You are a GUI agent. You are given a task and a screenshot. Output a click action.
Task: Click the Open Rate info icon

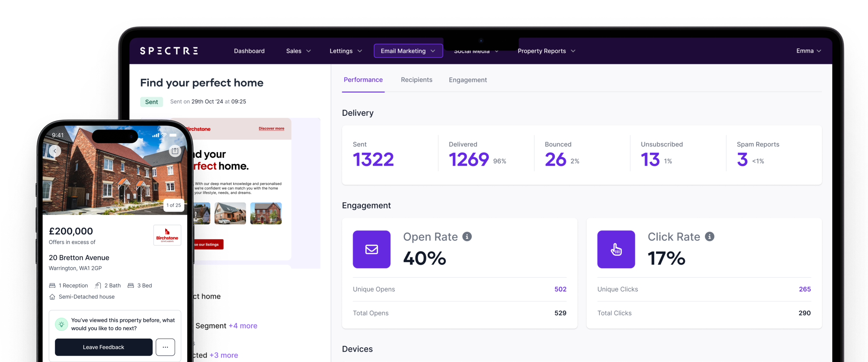(467, 237)
